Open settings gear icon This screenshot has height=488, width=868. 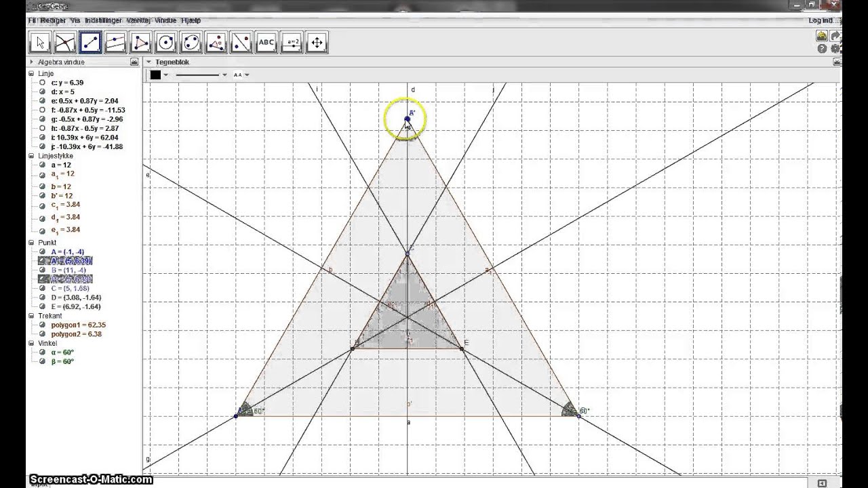(x=835, y=49)
